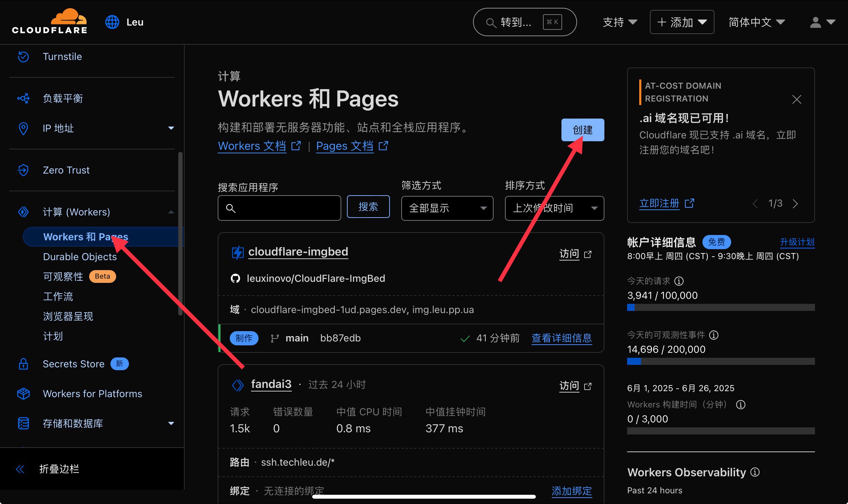Click the GitHub icon beside leuxinovo/CloudFlare-ImgBed
The image size is (848, 504).
pyautogui.click(x=235, y=278)
